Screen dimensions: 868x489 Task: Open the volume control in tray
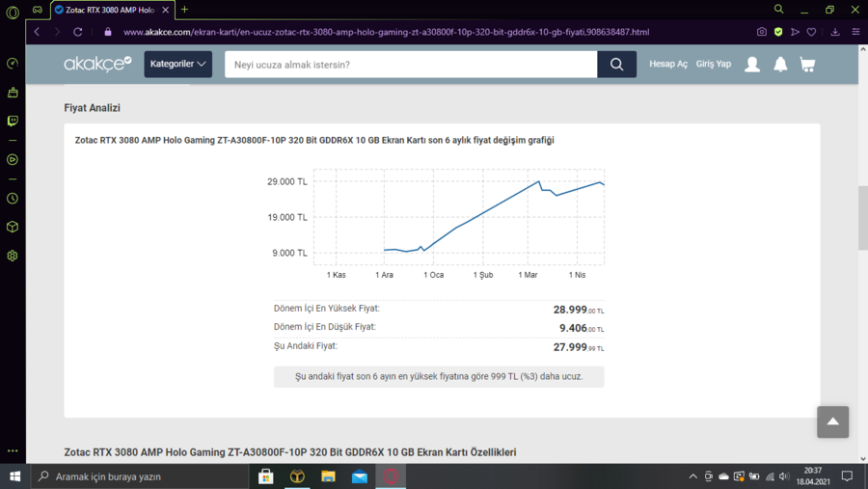tap(784, 476)
